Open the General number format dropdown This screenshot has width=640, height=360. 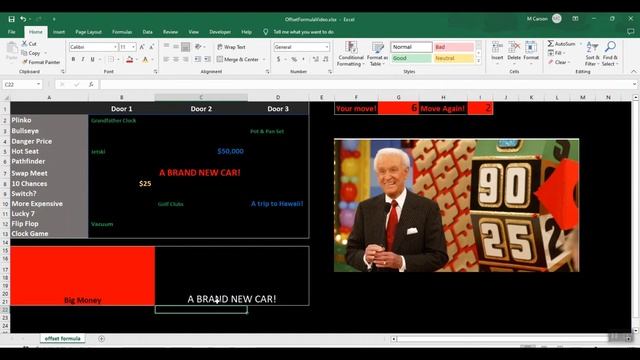pos(327,47)
